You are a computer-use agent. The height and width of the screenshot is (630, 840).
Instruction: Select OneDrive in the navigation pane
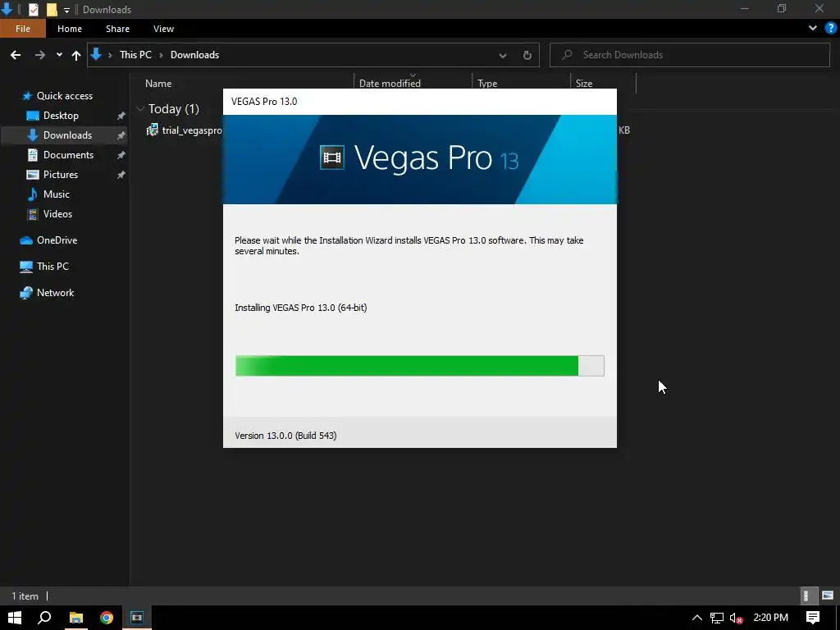point(57,240)
